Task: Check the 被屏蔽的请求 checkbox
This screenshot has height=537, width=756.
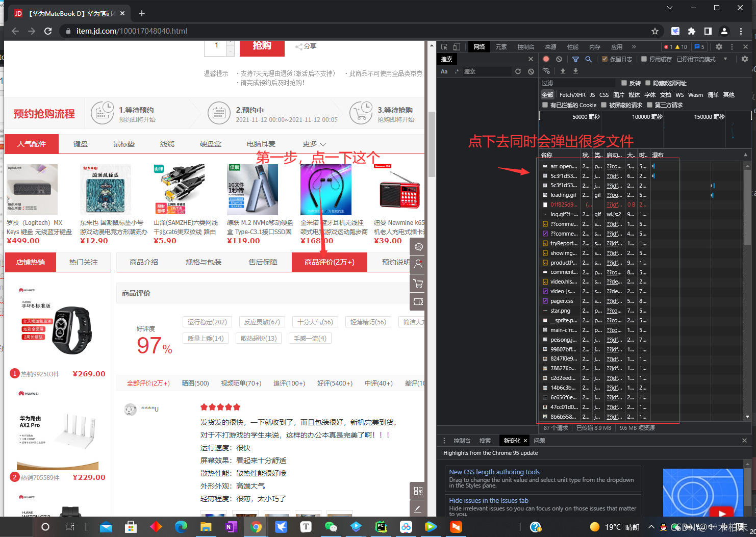Action: pos(604,105)
